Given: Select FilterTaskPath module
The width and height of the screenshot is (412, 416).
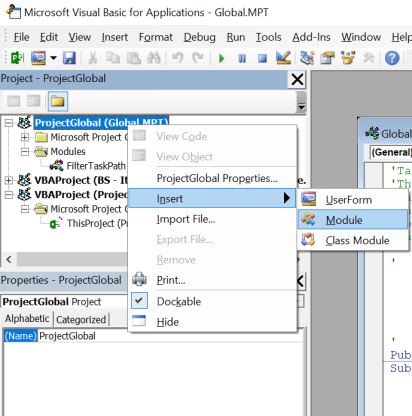Looking at the screenshot, I should [x=96, y=166].
